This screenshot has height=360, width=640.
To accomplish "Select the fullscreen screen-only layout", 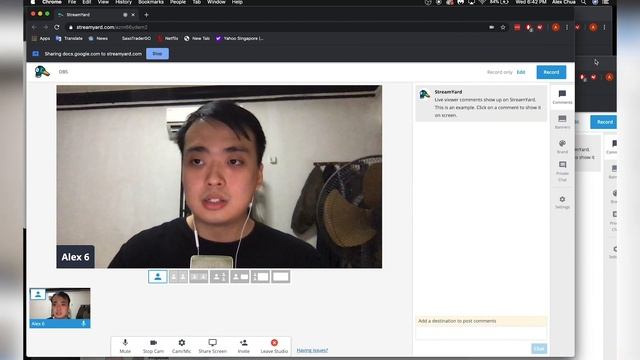I will [x=281, y=277].
